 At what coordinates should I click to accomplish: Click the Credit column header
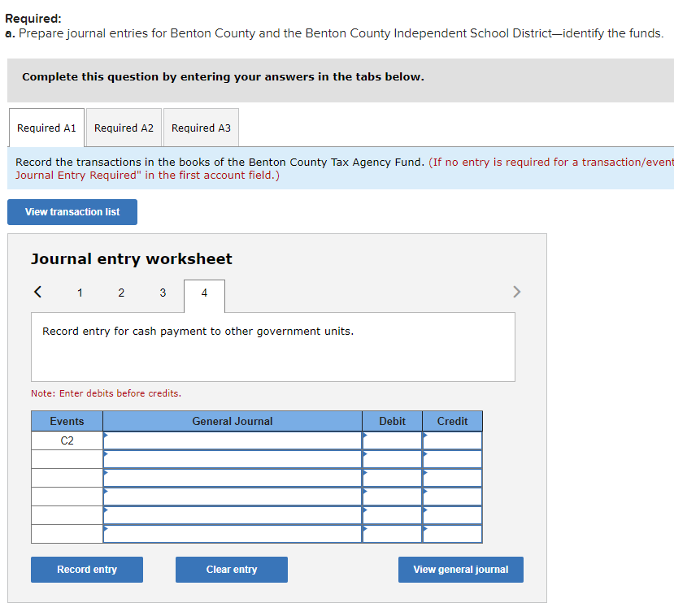(x=453, y=421)
